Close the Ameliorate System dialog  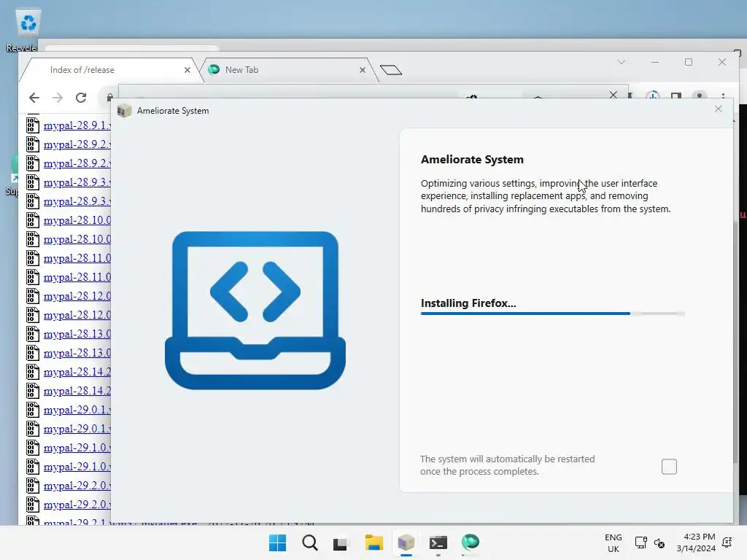click(x=719, y=109)
